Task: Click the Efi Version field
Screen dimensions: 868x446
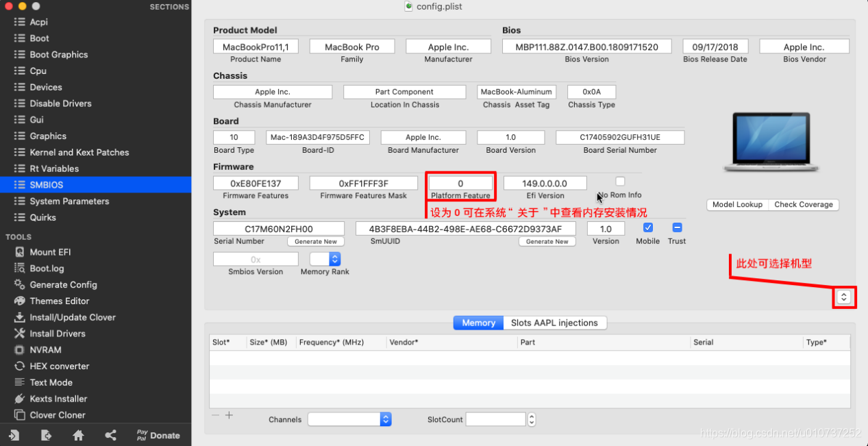Action: coord(545,183)
